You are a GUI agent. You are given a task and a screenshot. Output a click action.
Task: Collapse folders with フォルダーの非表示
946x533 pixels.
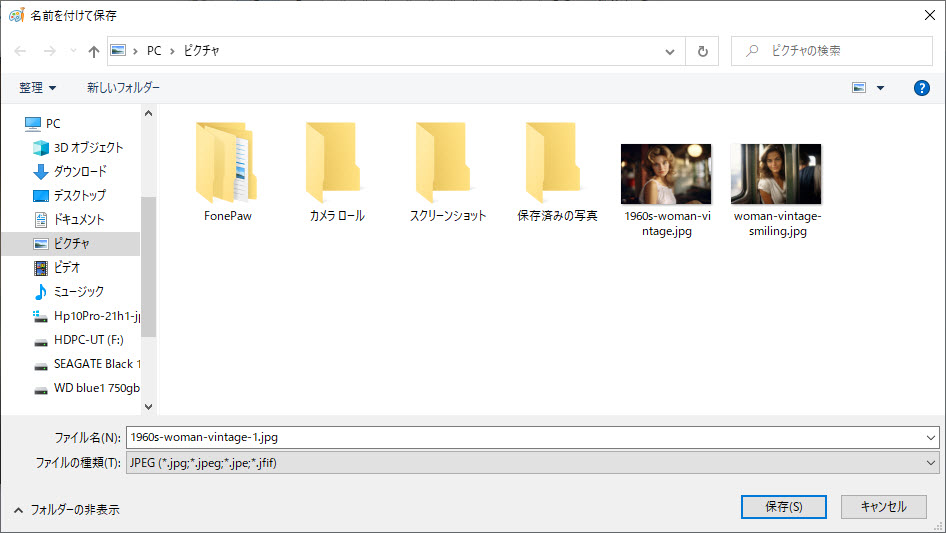click(x=66, y=509)
